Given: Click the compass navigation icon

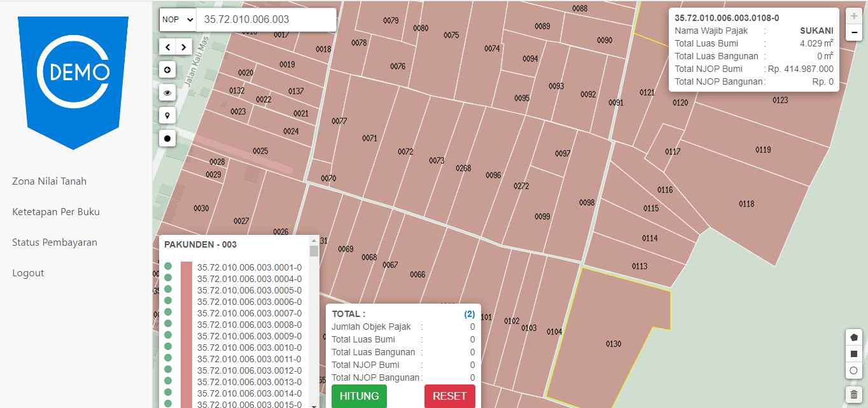Looking at the screenshot, I should [167, 69].
